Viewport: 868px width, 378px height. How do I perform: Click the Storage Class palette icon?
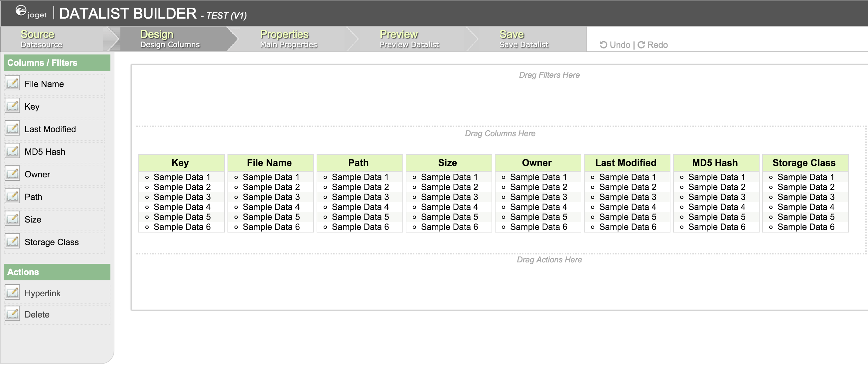pos(12,241)
